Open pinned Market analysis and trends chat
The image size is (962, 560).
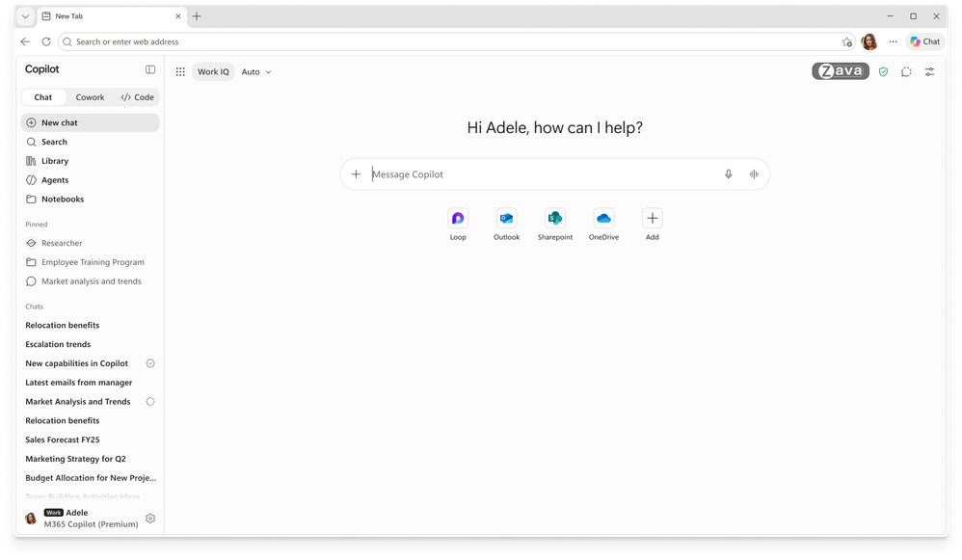click(x=91, y=280)
